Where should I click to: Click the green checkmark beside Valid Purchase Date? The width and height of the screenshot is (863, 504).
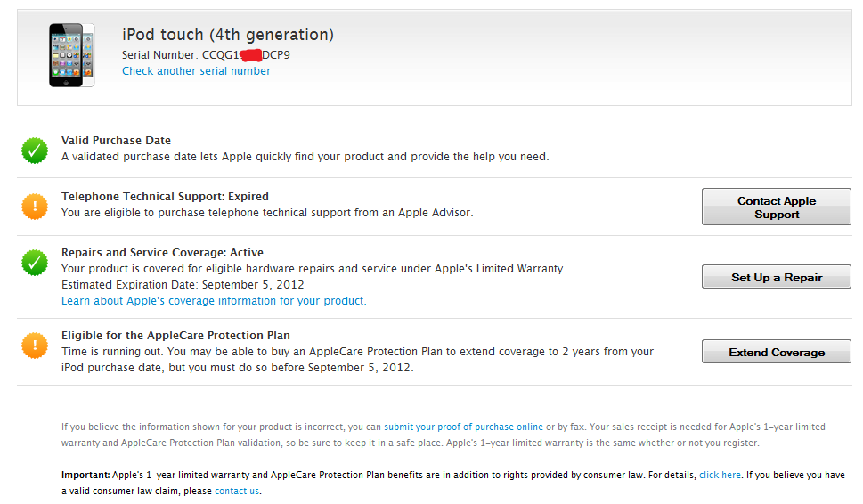pos(35,150)
